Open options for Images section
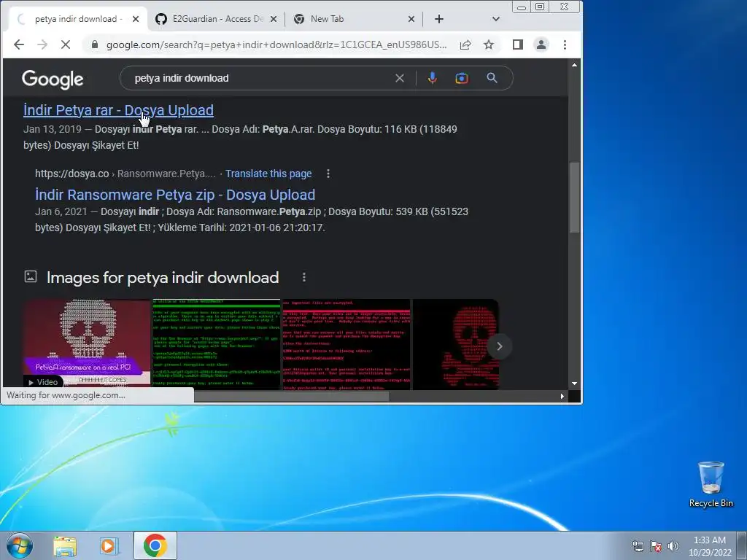747x560 pixels. pos(304,277)
